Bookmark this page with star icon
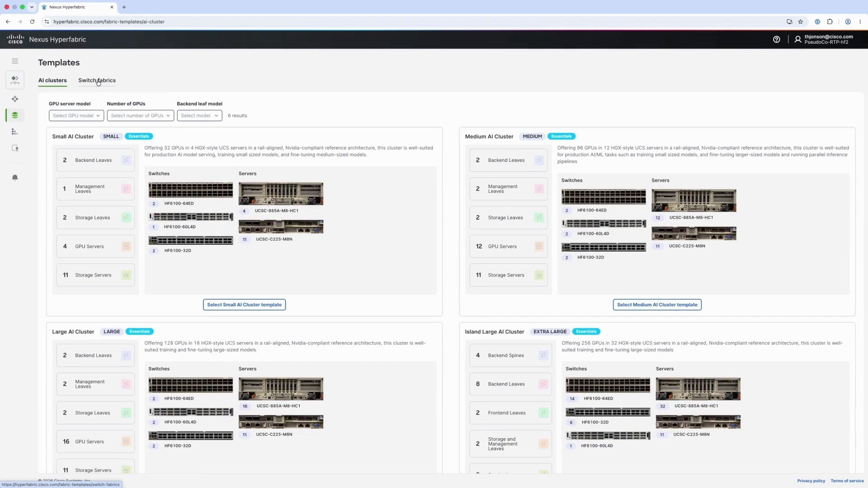The height and width of the screenshot is (488, 868). click(x=801, y=22)
